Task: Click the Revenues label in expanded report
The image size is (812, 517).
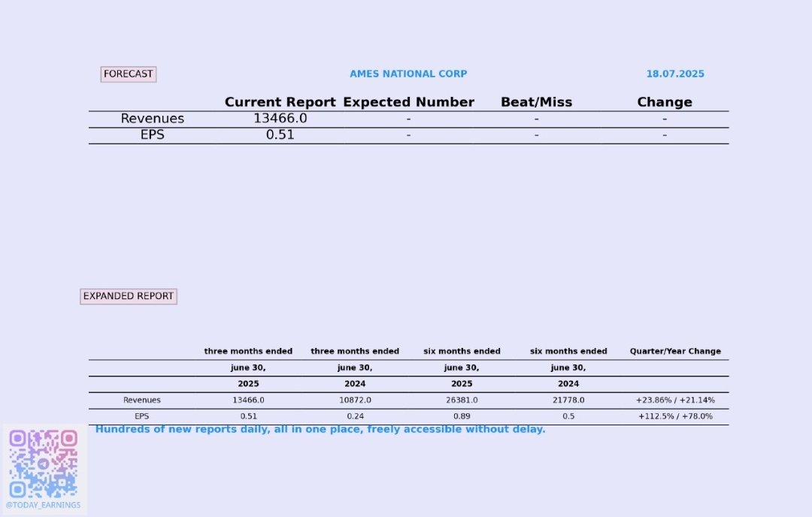Action: pos(142,400)
